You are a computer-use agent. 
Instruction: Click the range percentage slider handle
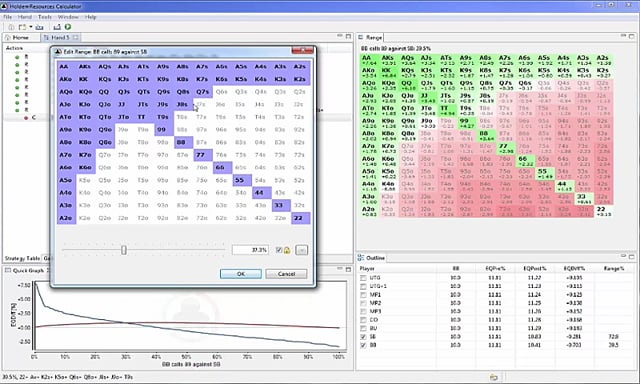tap(124, 250)
